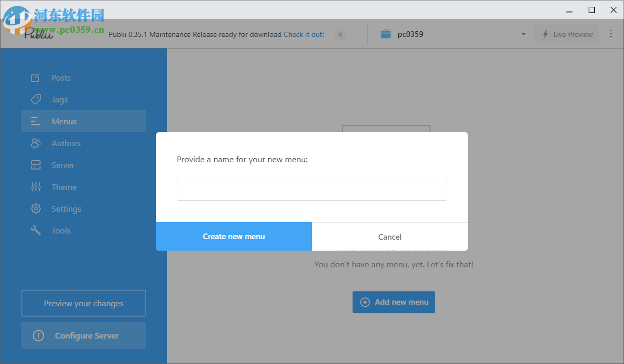
Task: Click the 'Provide a name for your new menu:' label
Action: [x=242, y=160]
